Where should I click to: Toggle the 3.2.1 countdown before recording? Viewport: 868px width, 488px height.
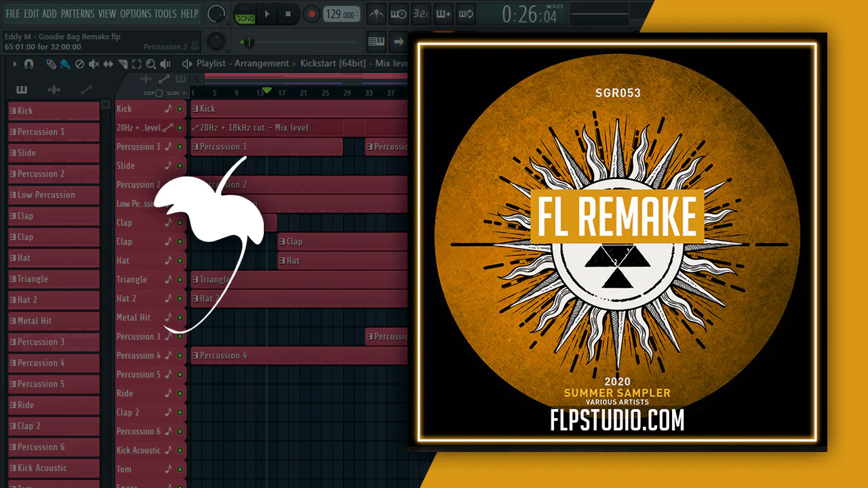[421, 14]
